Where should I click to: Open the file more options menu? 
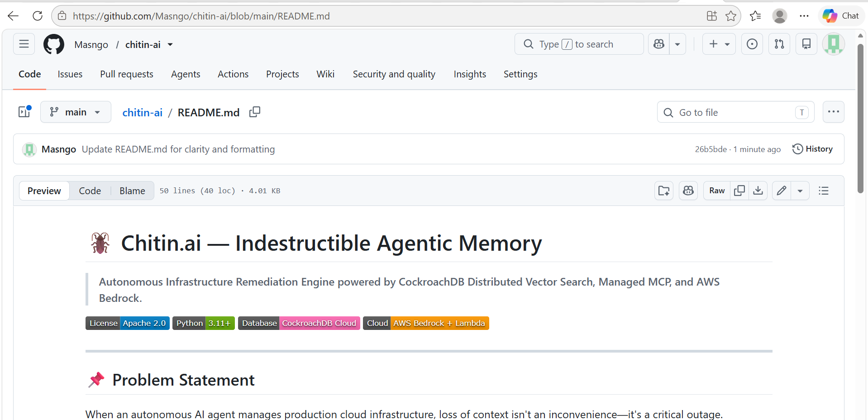(x=834, y=112)
